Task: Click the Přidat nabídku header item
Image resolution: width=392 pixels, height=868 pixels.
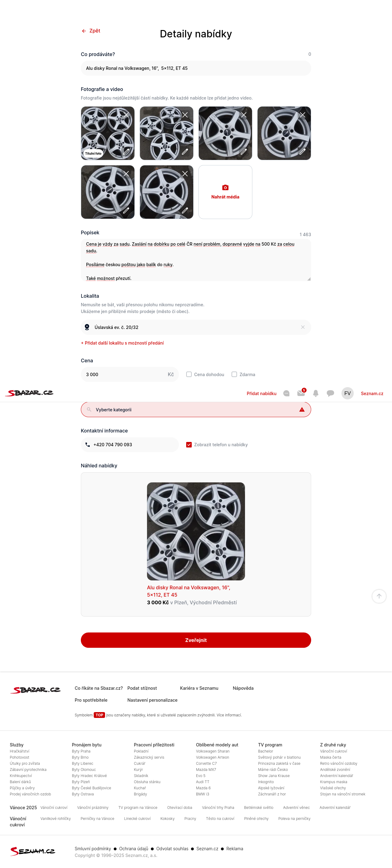Action: pyautogui.click(x=262, y=393)
